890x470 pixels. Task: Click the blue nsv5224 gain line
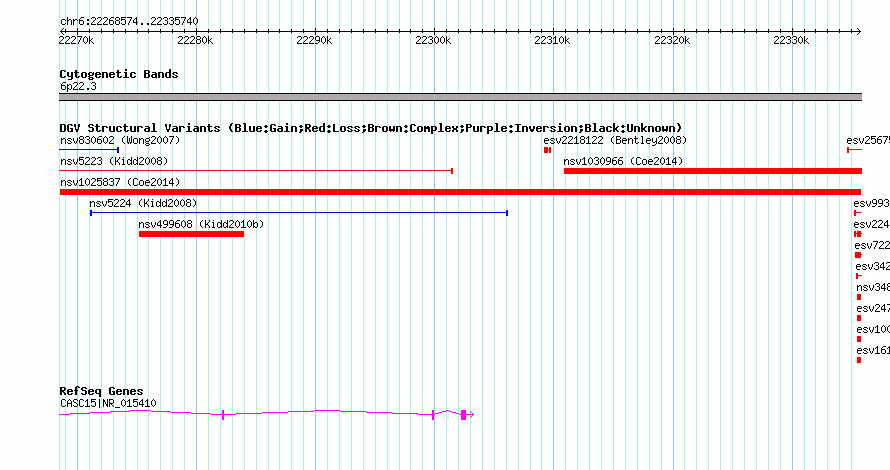pos(299,213)
